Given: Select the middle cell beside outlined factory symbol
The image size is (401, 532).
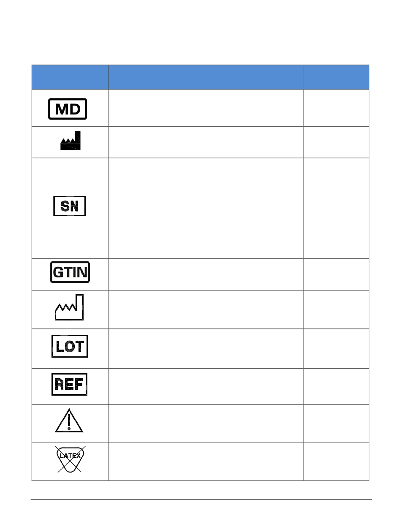Looking at the screenshot, I should coord(206,309).
